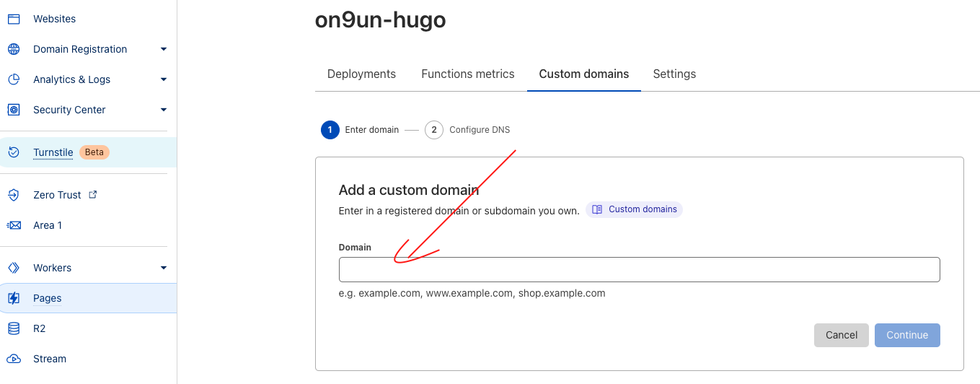The image size is (980, 384).
Task: Click the Turnstile icon in sidebar
Action: [x=14, y=152]
